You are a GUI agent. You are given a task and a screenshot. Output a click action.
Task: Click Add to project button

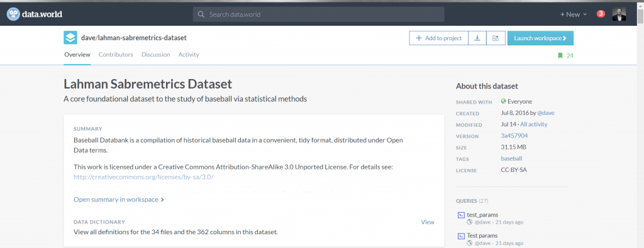pos(438,38)
